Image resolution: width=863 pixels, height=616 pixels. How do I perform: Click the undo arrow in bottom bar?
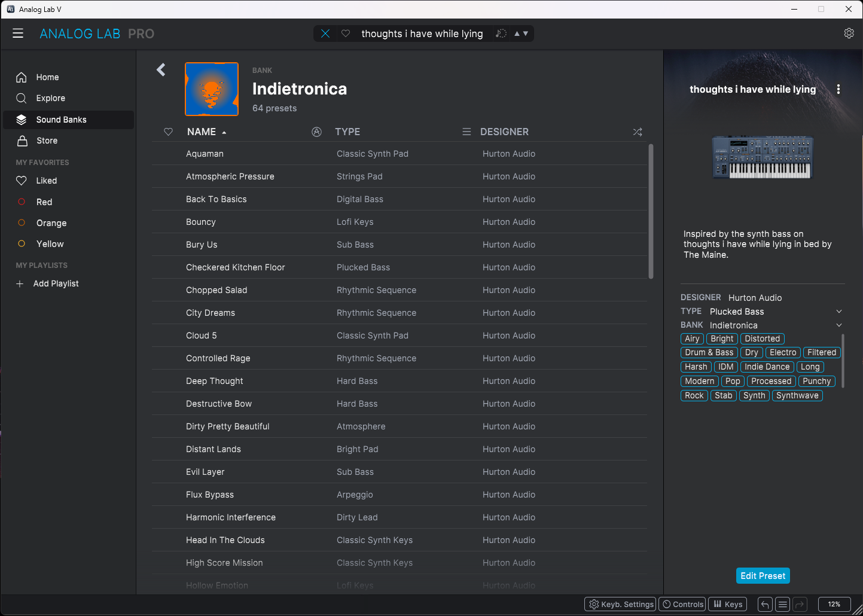[x=765, y=604]
